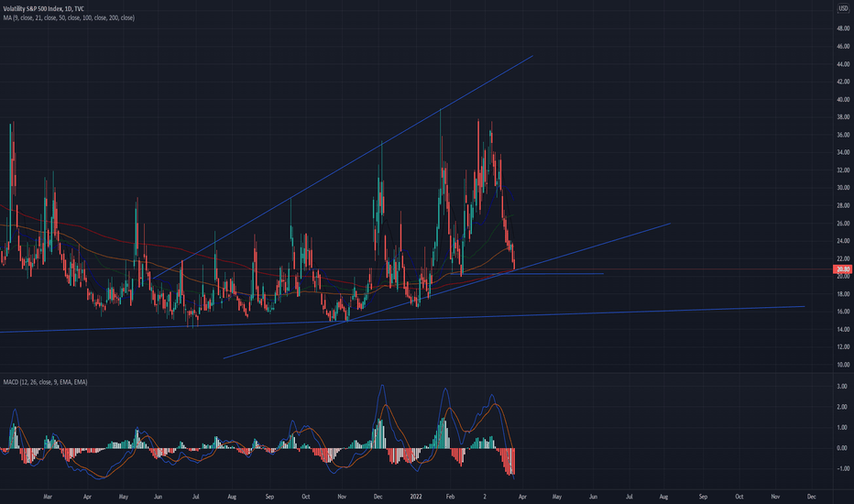Screen dimensions: 854x504
Task: Click the 10.00 price axis label
Action: click(843, 365)
